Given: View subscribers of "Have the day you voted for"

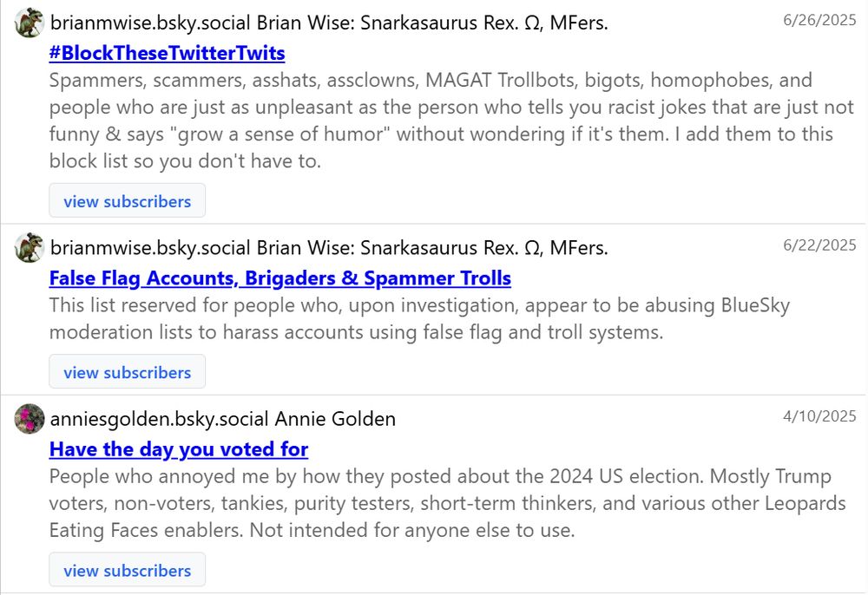Looking at the screenshot, I should pos(127,571).
